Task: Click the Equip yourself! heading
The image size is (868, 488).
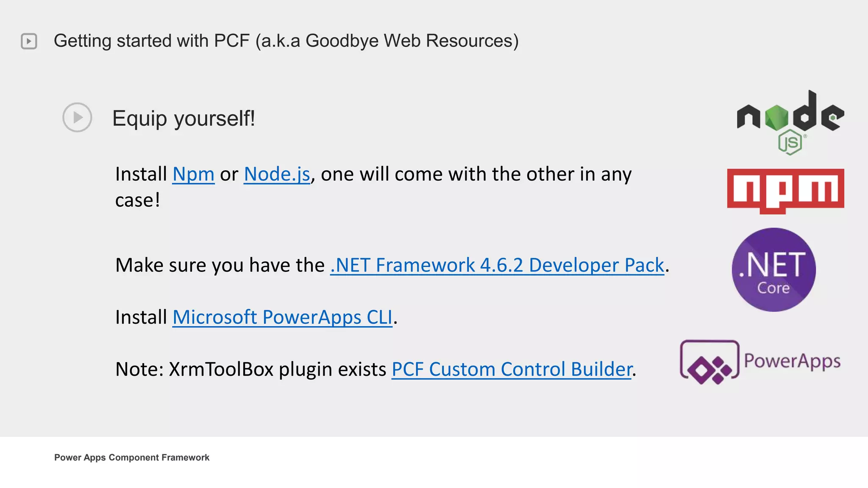Action: pyautogui.click(x=184, y=118)
